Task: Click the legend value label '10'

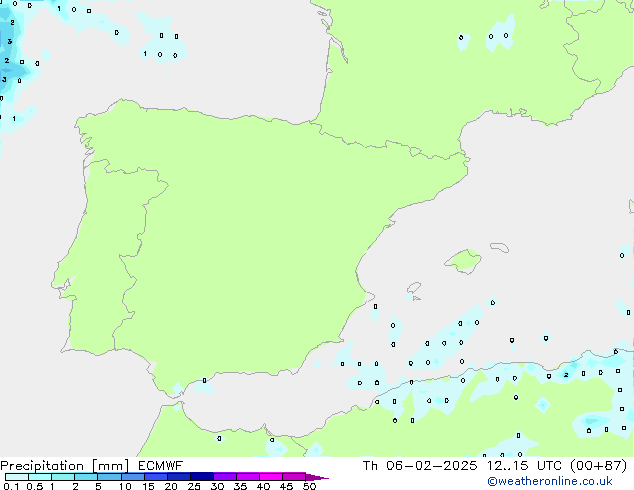Action: tap(125, 486)
